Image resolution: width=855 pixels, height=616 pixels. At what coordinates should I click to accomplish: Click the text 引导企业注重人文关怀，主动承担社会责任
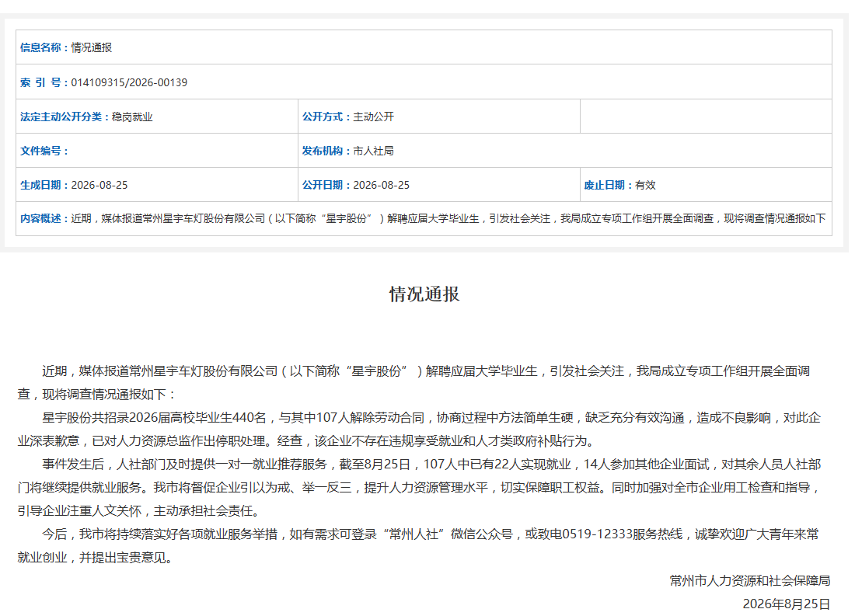141,511
